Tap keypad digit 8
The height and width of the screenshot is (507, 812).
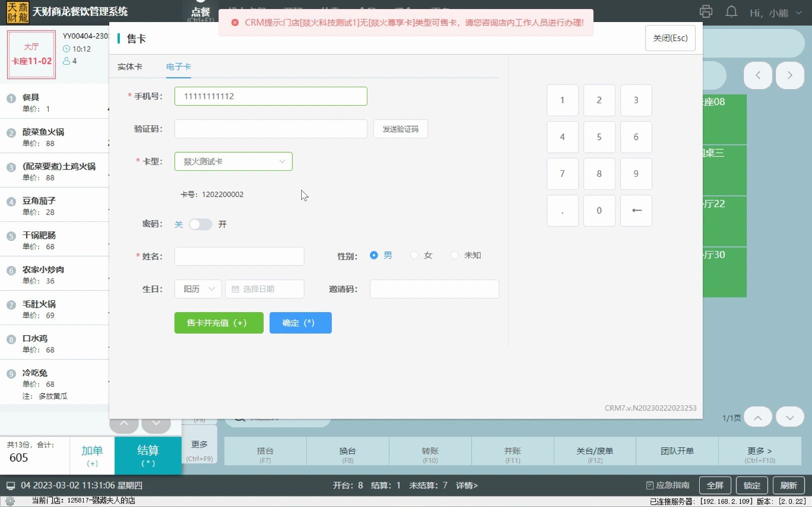click(x=599, y=174)
